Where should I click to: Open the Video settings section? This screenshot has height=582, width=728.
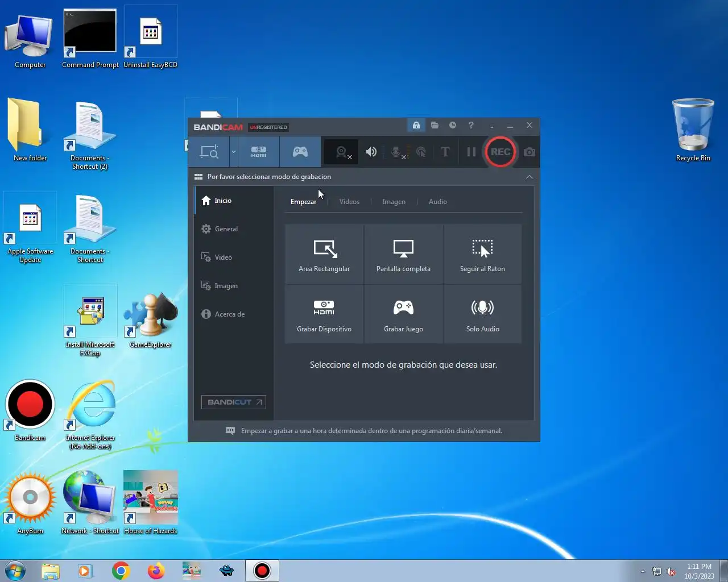coord(234,257)
